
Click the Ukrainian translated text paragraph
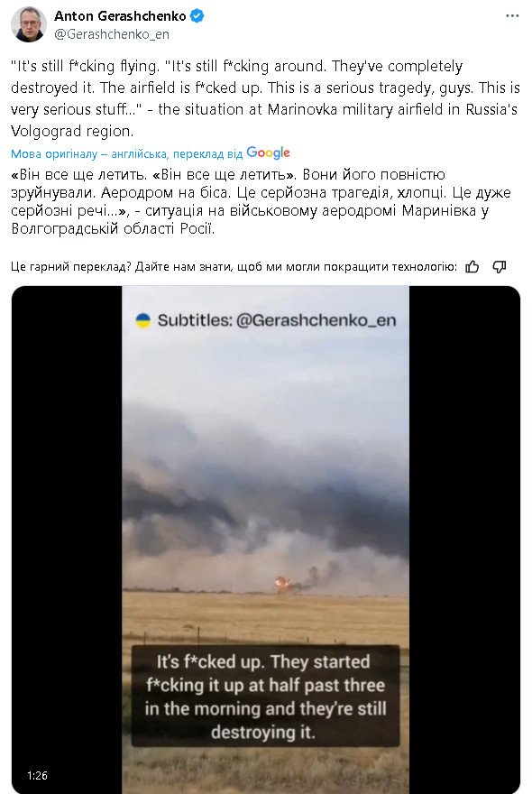[261, 201]
